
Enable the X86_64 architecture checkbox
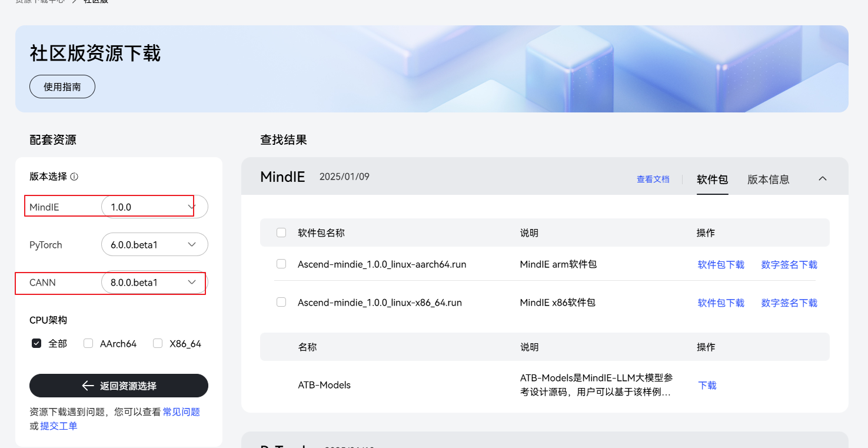[x=158, y=343]
